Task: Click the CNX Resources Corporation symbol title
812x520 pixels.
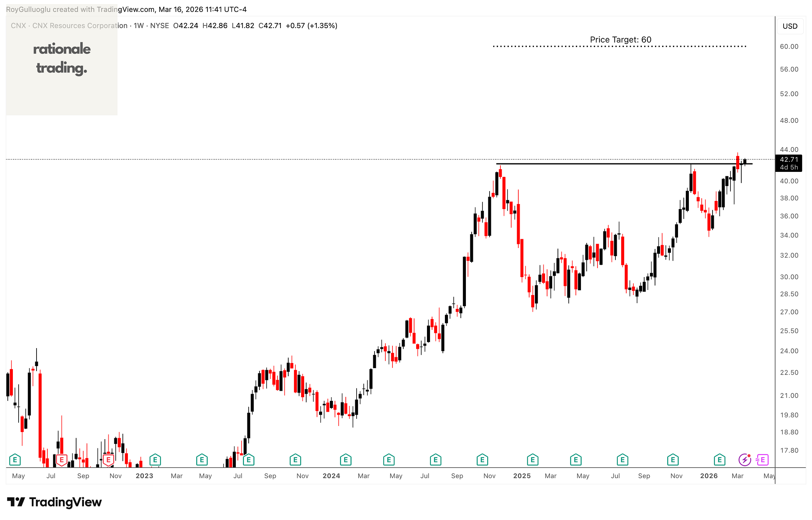Action: pyautogui.click(x=80, y=26)
